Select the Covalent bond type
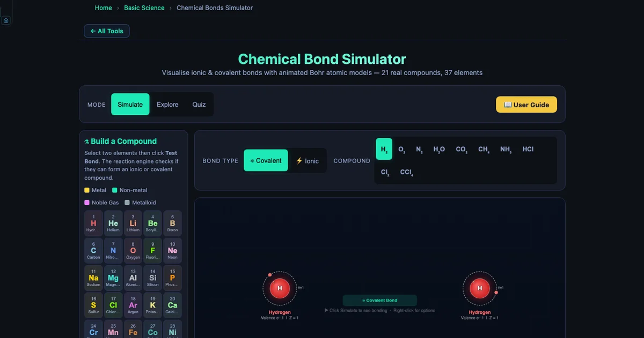The width and height of the screenshot is (644, 338). point(266,160)
